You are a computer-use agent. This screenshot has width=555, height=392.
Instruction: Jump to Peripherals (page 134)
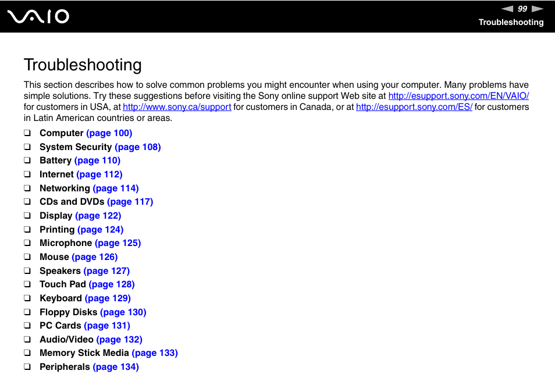pos(116,367)
